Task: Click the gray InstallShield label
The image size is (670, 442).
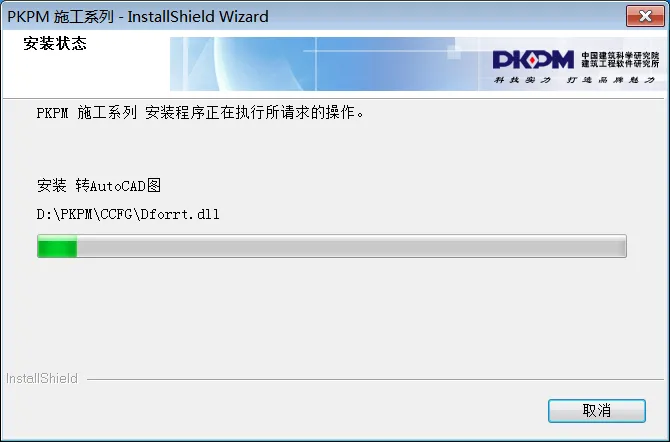Action: click(41, 378)
